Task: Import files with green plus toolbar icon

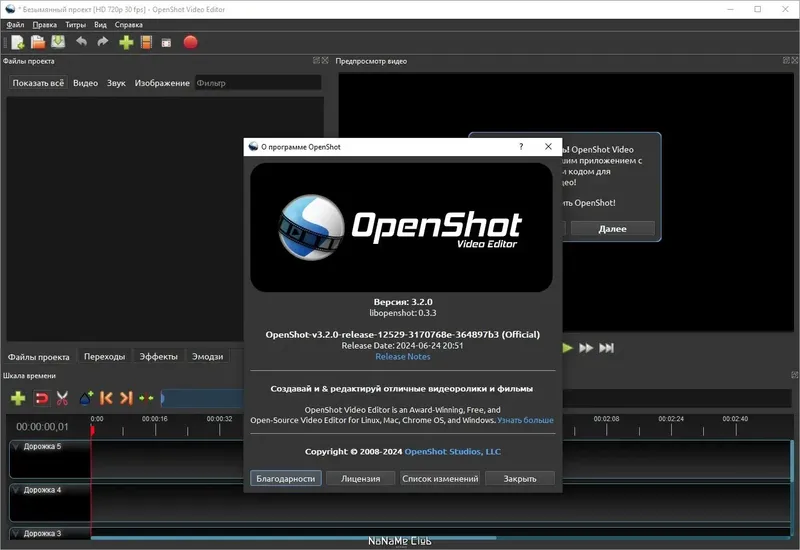Action: click(x=126, y=42)
